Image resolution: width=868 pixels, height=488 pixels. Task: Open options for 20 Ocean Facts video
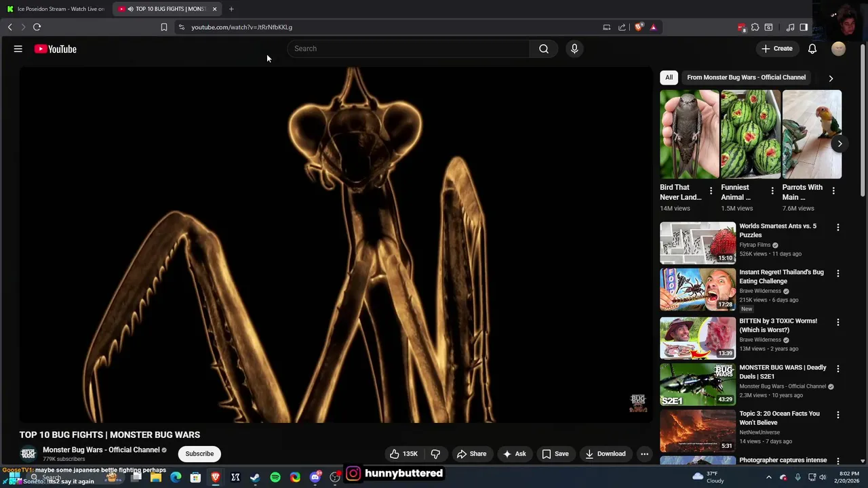coord(837,415)
